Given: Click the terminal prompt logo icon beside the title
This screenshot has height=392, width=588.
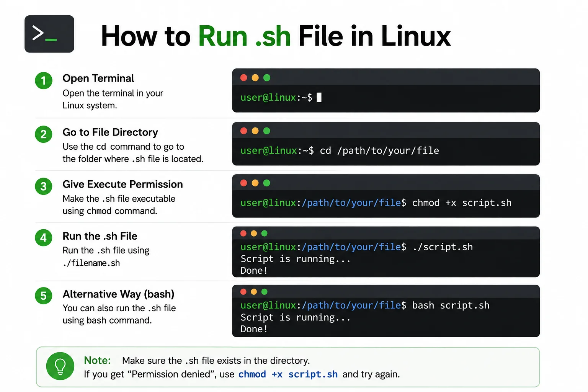Looking at the screenshot, I should [x=49, y=34].
